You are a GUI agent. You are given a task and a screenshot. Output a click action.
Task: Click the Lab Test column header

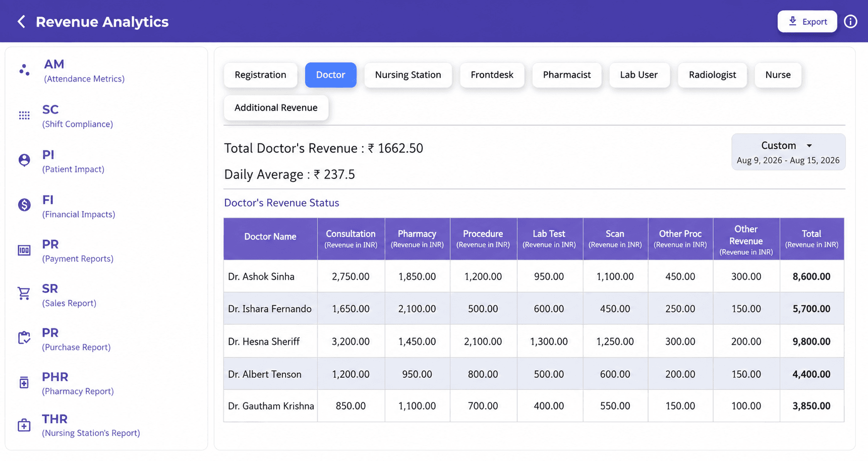click(549, 239)
